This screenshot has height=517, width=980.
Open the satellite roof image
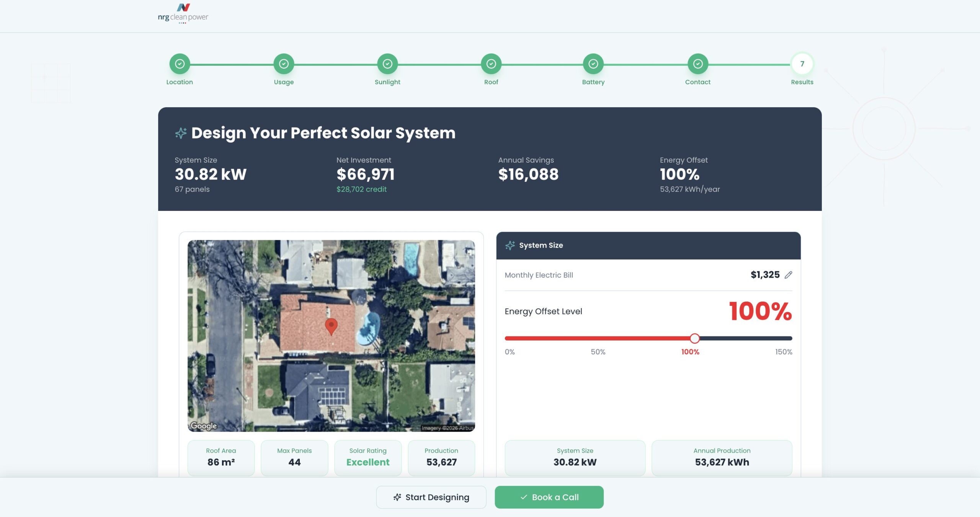tap(331, 336)
